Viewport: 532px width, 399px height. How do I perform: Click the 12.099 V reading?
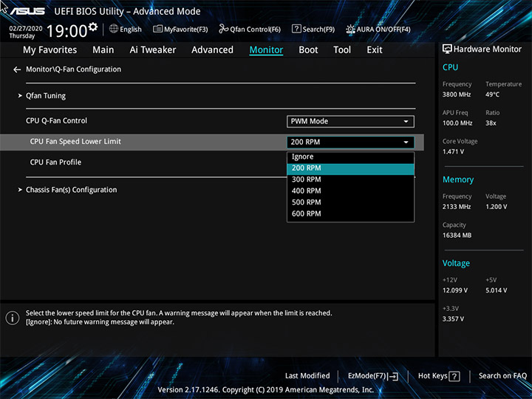click(x=455, y=290)
